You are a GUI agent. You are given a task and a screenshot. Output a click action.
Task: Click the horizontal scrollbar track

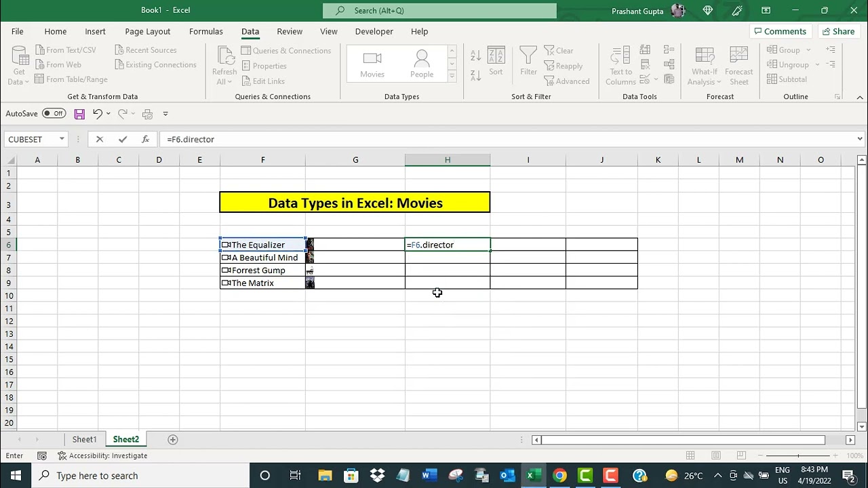[x=692, y=440]
